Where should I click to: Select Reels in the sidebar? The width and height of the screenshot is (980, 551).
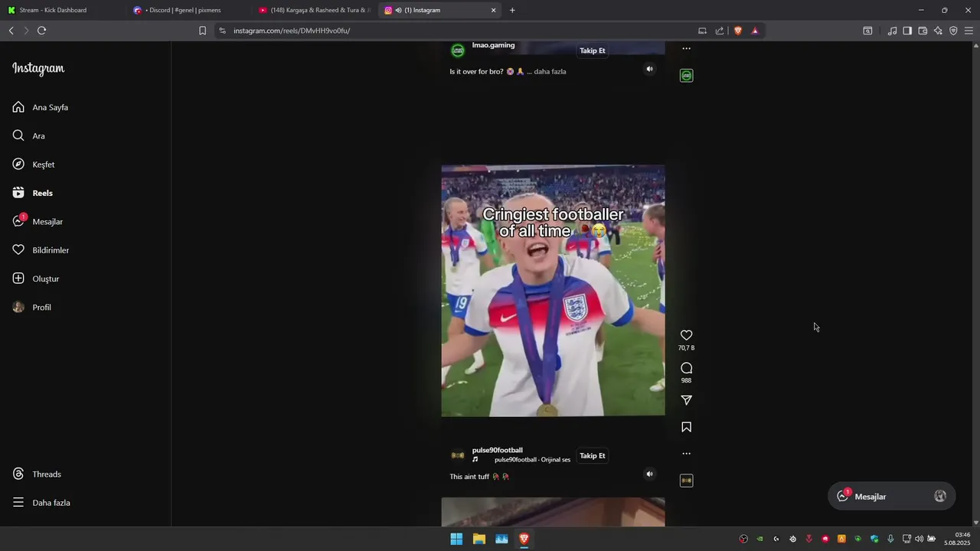33,193
